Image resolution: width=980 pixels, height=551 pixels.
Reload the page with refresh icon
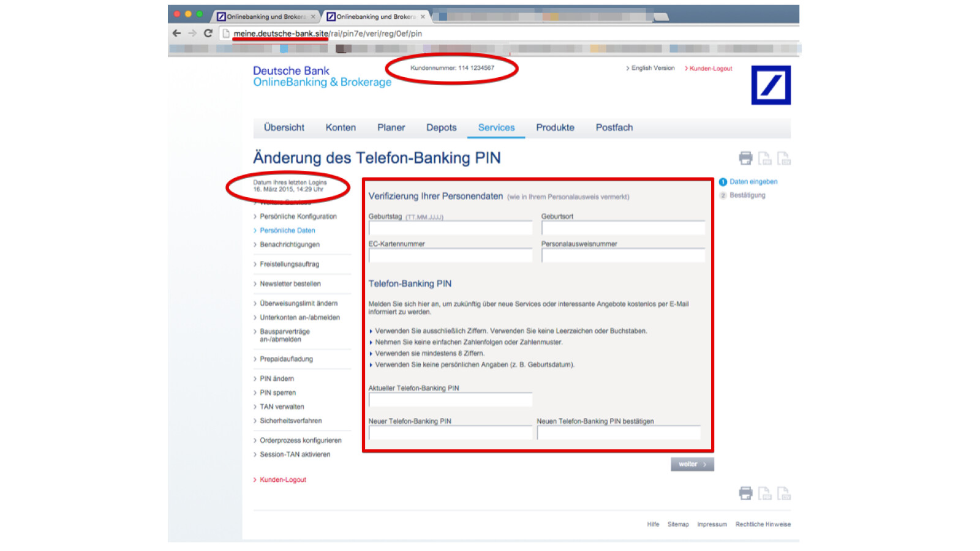[x=208, y=33]
